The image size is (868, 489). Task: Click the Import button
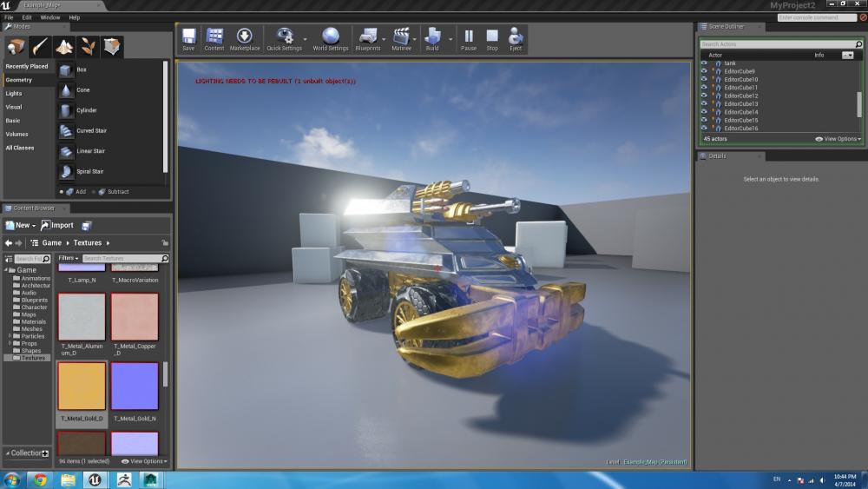click(x=57, y=226)
